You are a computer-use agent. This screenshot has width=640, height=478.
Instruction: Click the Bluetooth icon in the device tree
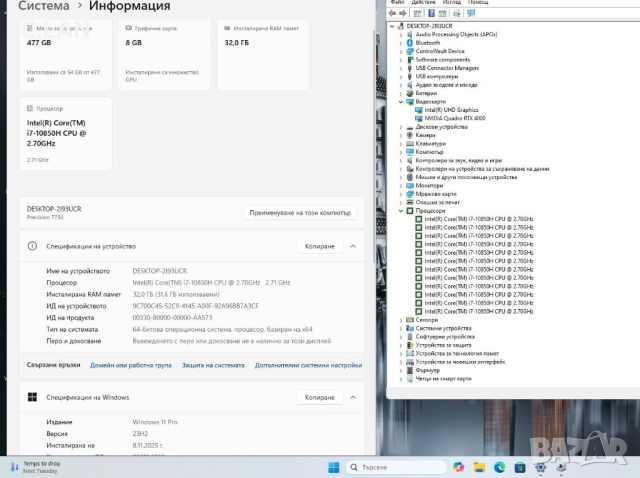410,43
